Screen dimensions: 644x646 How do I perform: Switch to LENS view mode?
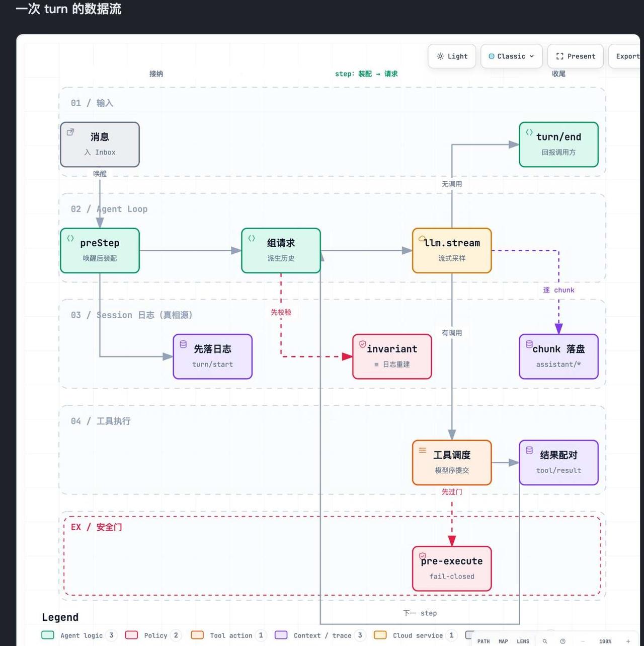[x=523, y=641]
